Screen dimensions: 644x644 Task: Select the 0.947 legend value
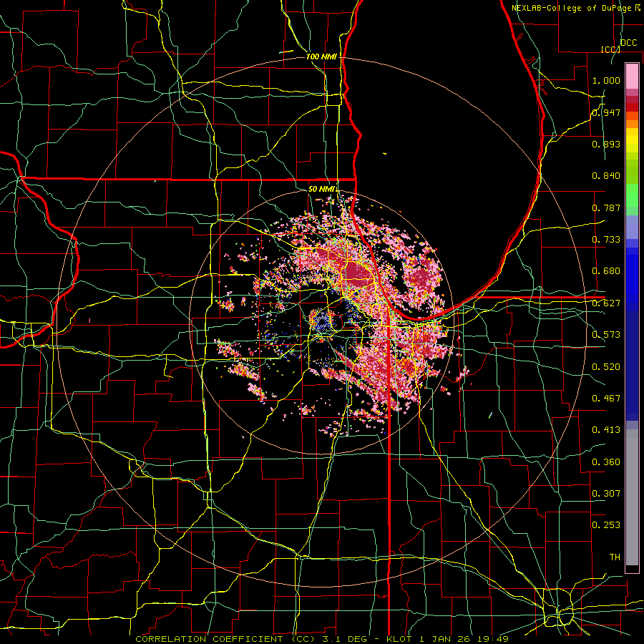pos(606,112)
